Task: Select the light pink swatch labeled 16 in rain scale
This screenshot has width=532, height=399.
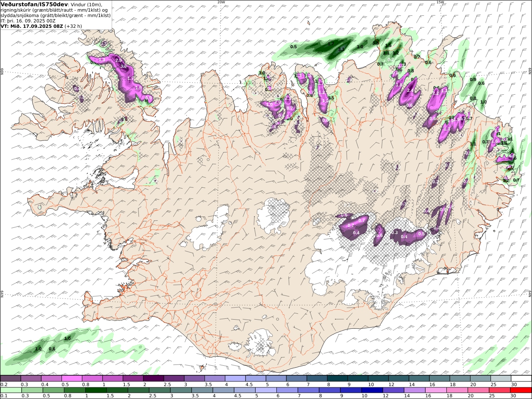Action: pos(436,390)
